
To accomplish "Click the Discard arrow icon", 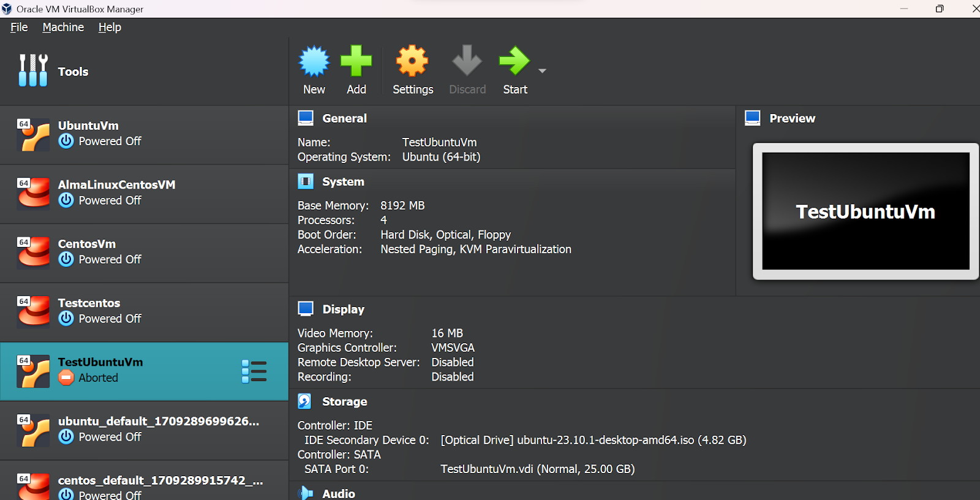I will (467, 61).
